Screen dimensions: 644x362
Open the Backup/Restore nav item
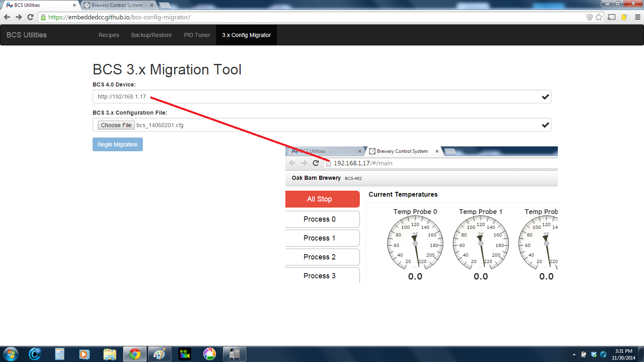point(151,35)
